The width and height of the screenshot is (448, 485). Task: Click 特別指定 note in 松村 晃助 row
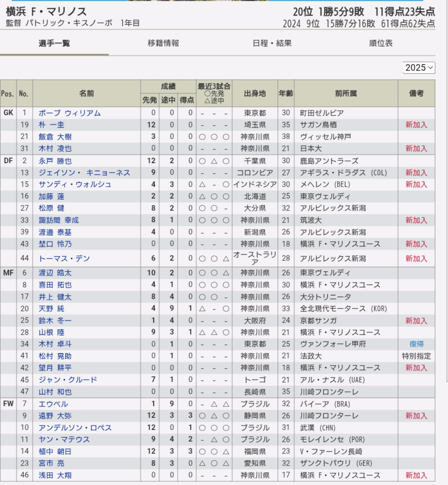(417, 356)
